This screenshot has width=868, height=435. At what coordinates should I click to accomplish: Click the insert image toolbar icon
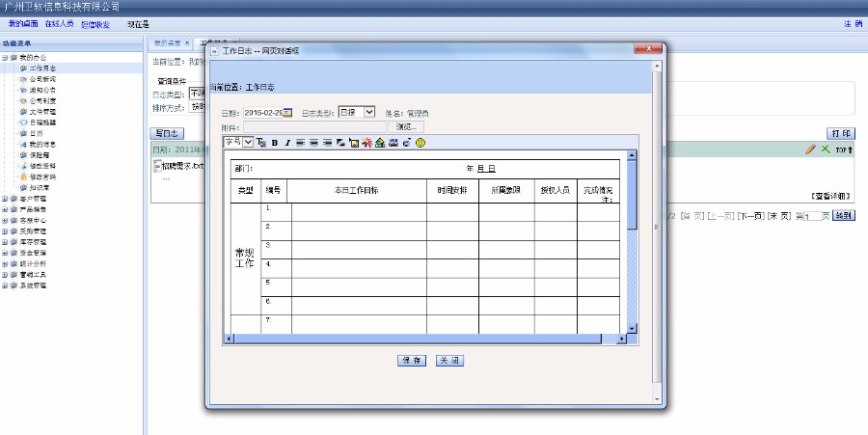354,143
